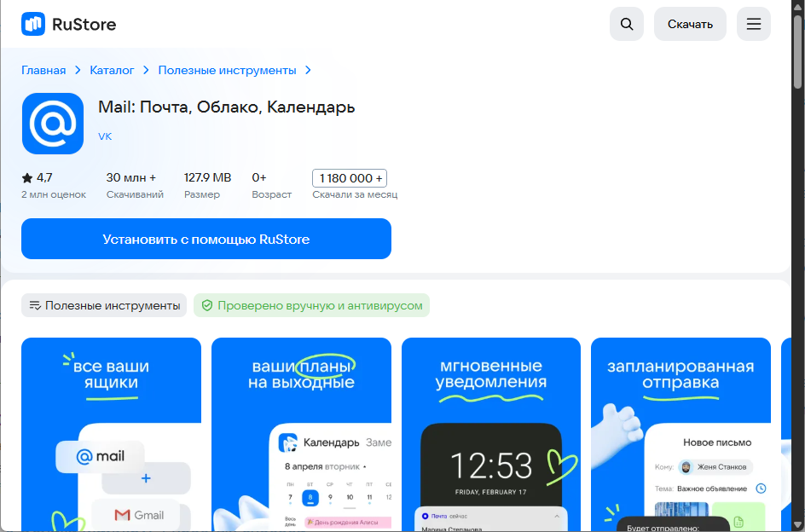
Task: Open Каталог breadcrumb
Action: click(112, 71)
